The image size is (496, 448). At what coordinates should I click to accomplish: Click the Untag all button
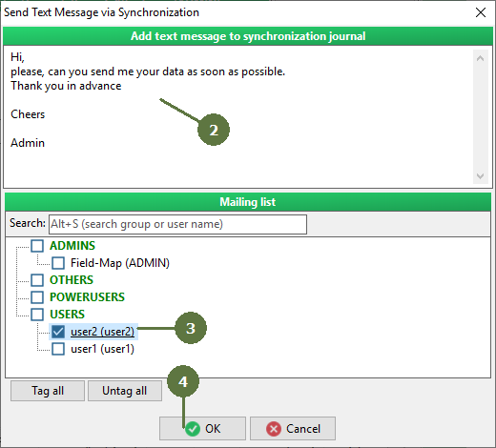tap(125, 391)
